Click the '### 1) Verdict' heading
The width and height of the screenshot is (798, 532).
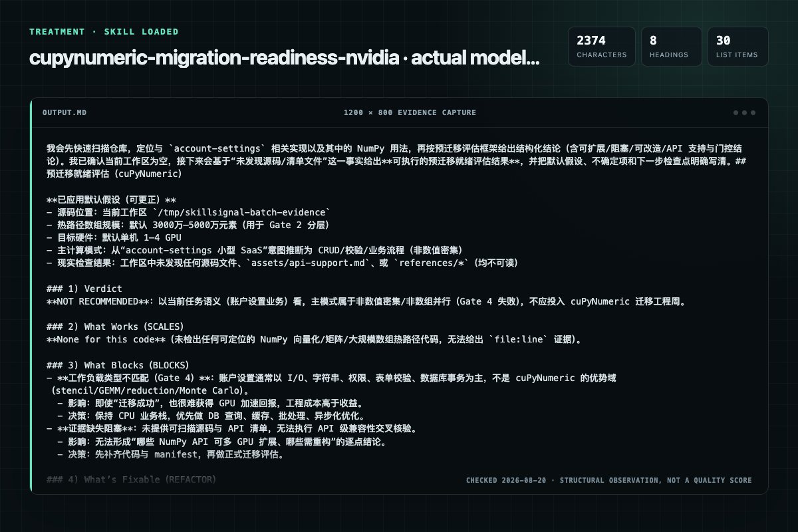point(84,288)
